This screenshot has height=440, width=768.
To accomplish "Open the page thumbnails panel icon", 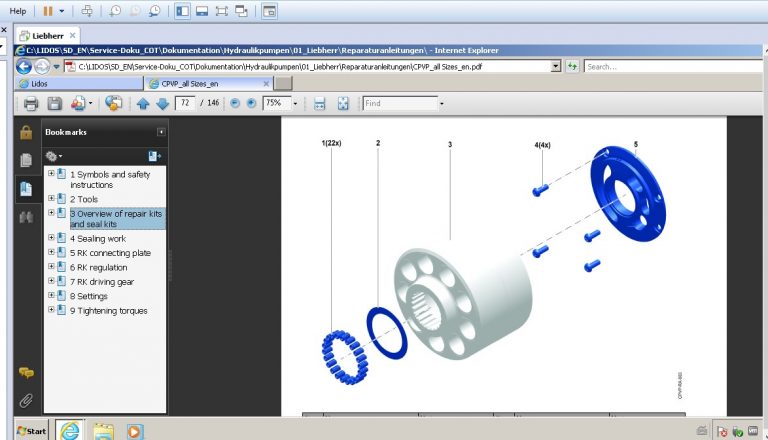I will (x=26, y=160).
